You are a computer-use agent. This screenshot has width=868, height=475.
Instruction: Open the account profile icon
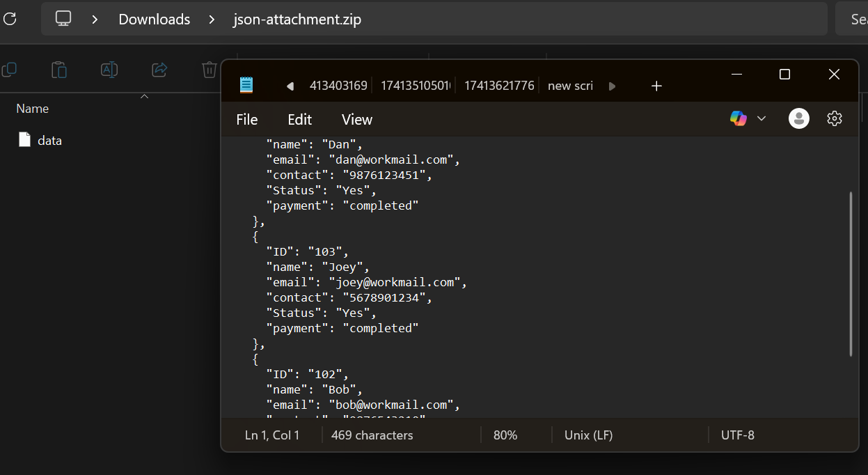coord(798,119)
